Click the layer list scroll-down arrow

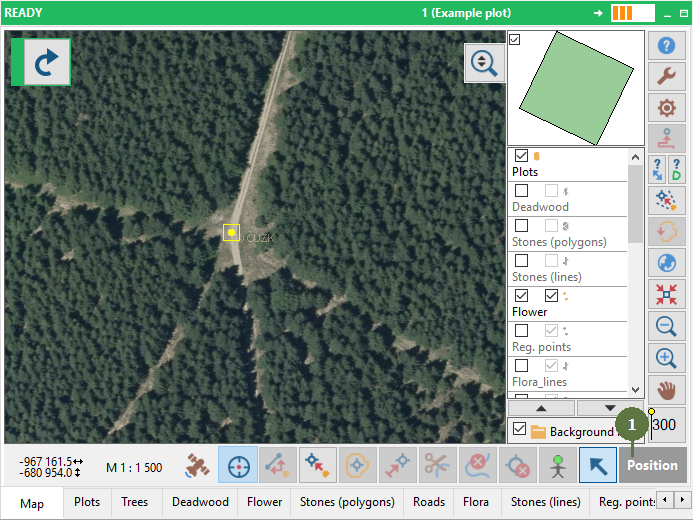[636, 390]
